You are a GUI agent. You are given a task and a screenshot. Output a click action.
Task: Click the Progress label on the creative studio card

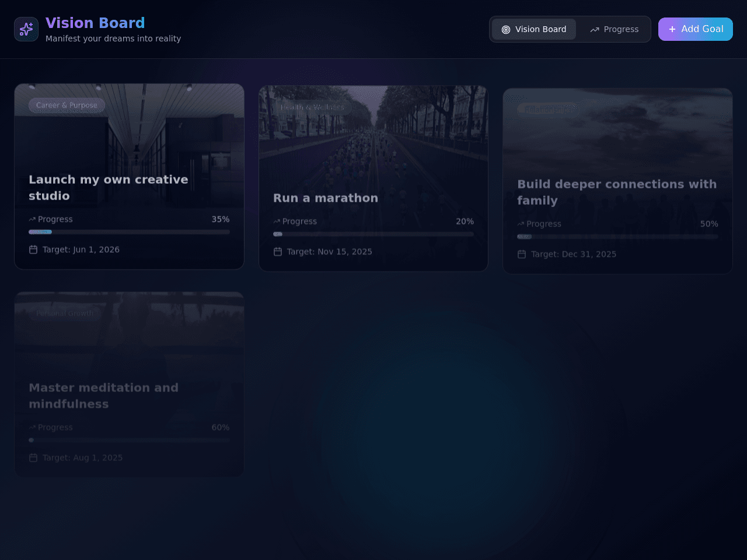coord(55,219)
